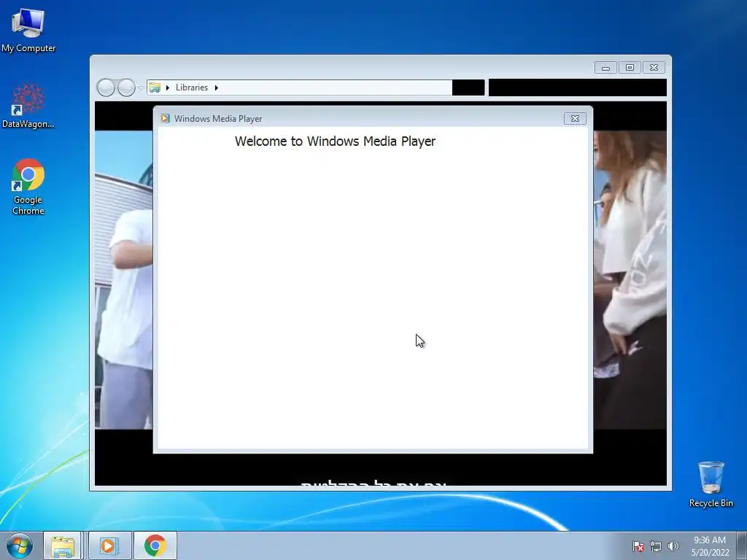The width and height of the screenshot is (747, 560).
Task: Click the Welcome to Windows Media Player heading
Action: 335,141
